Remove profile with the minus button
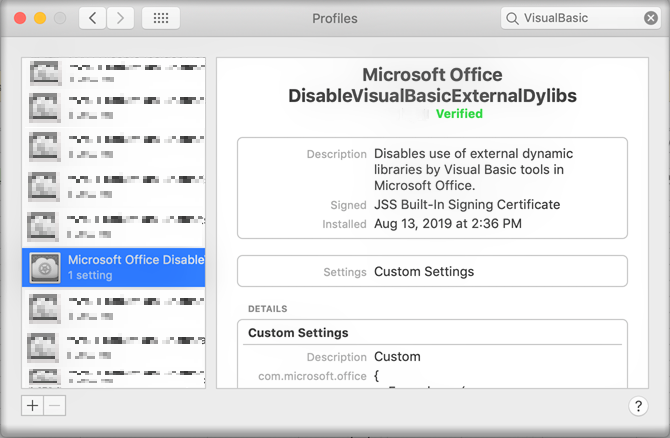The height and width of the screenshot is (438, 670). (55, 405)
